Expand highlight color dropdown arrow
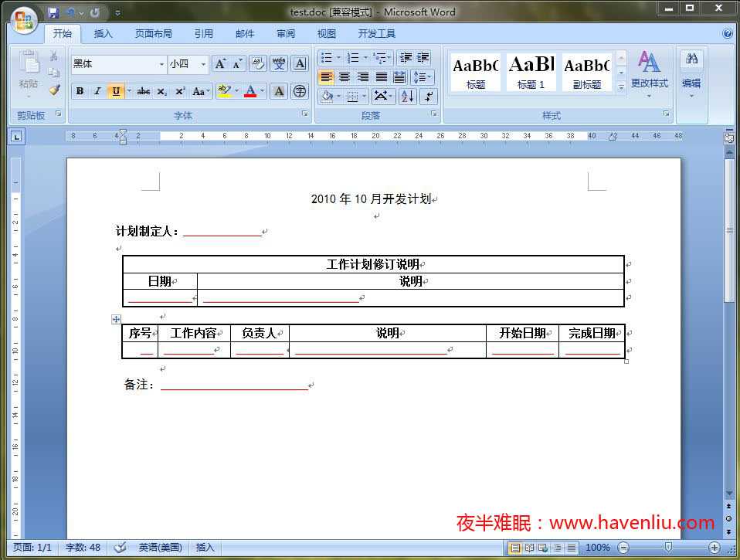This screenshot has height=560, width=740. 237,91
